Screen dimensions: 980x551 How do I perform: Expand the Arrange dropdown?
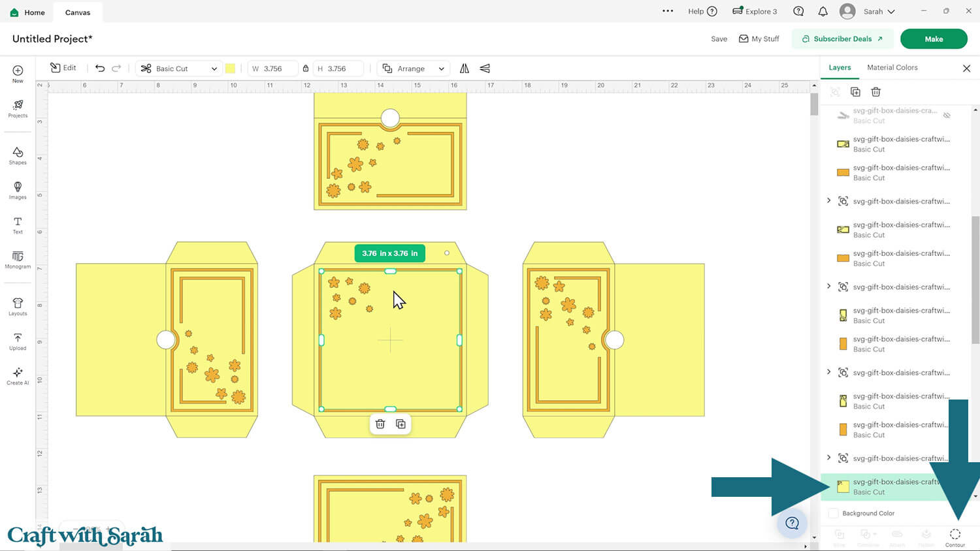[x=414, y=69]
